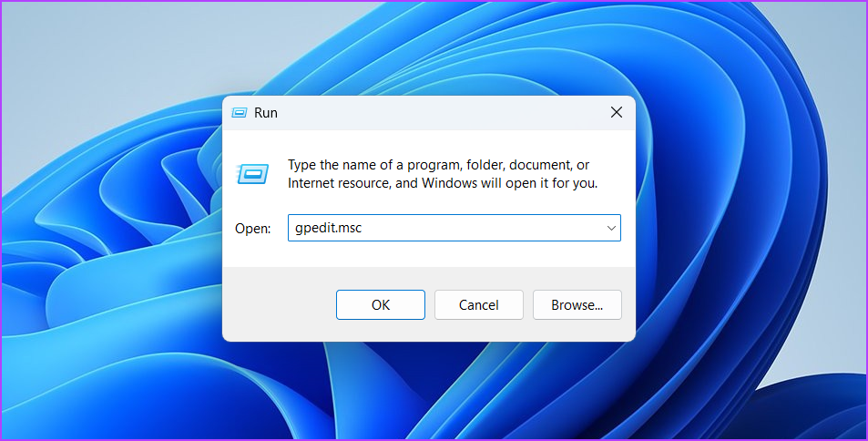Open the Browse... file picker
Viewport: 868px width, 441px height.
[577, 304]
